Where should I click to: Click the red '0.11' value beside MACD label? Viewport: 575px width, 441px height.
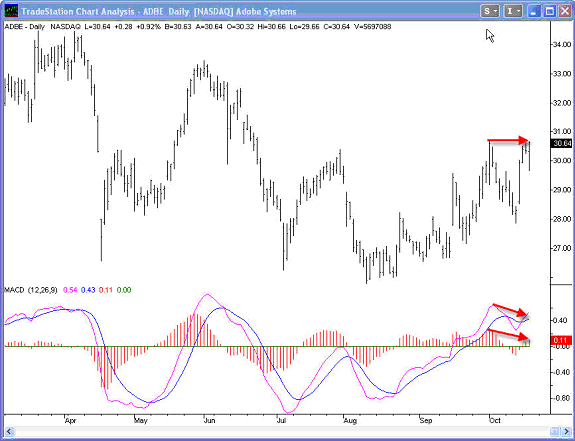[x=106, y=290]
